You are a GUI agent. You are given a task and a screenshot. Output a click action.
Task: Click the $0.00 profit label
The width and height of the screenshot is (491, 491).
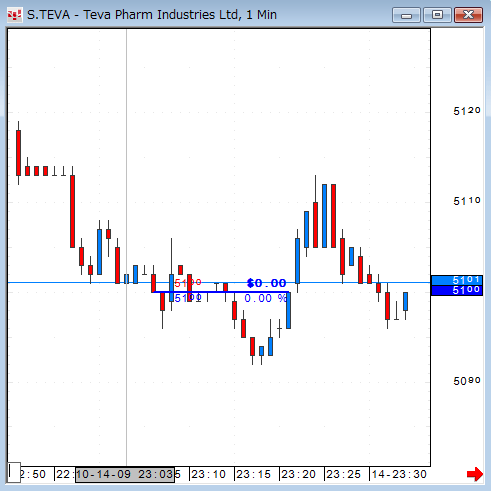(x=266, y=283)
